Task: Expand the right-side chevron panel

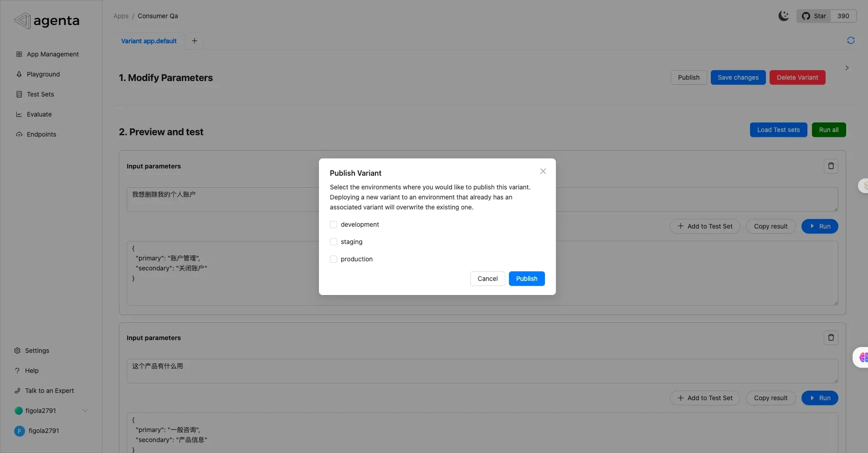Action: click(847, 68)
